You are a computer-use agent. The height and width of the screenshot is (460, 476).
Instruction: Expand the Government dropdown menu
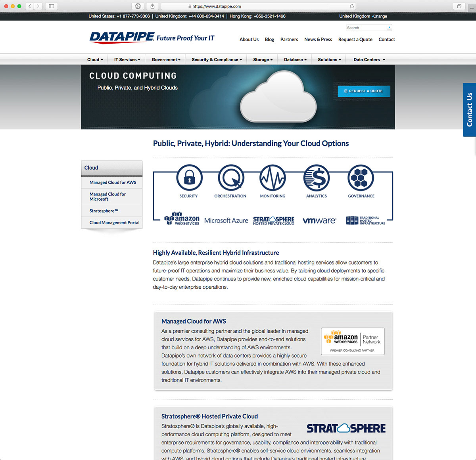coord(166,59)
